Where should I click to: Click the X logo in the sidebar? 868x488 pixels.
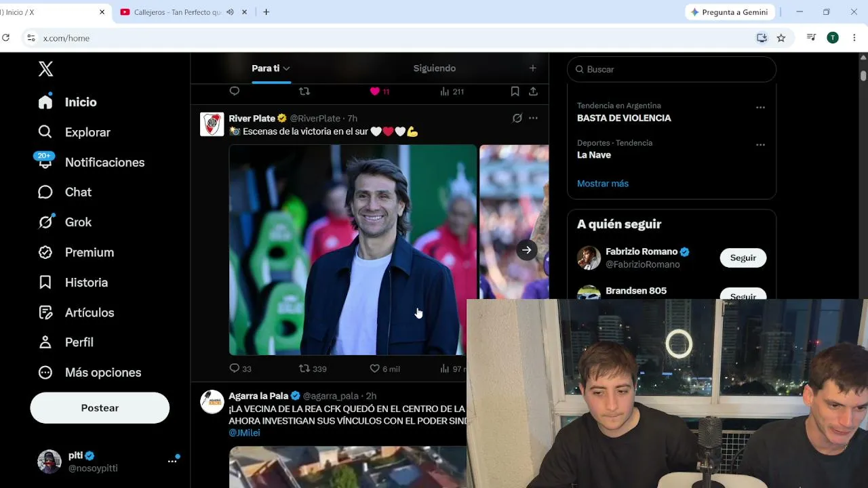click(x=45, y=68)
